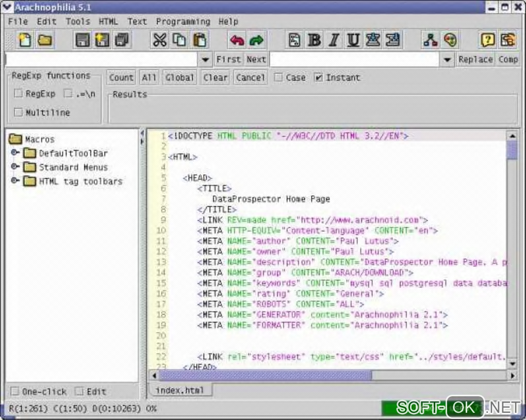Apply italic formatting with the I icon
Image resolution: width=526 pixels, height=420 pixels.
tap(334, 40)
